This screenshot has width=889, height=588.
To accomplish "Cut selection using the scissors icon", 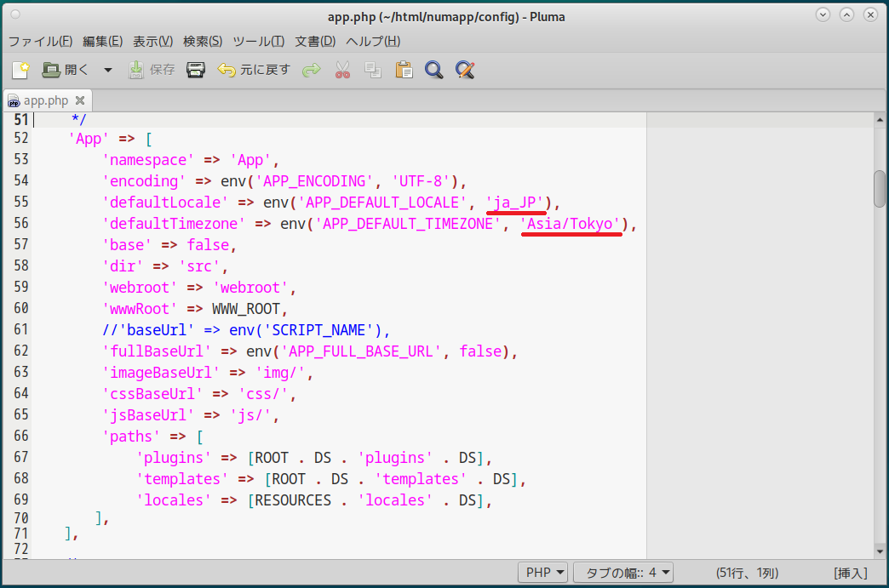I will coord(342,70).
